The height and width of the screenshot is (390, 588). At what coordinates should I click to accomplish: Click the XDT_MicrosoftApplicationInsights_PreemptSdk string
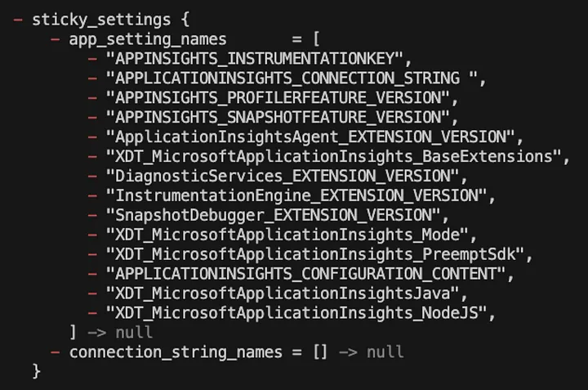click(x=315, y=254)
